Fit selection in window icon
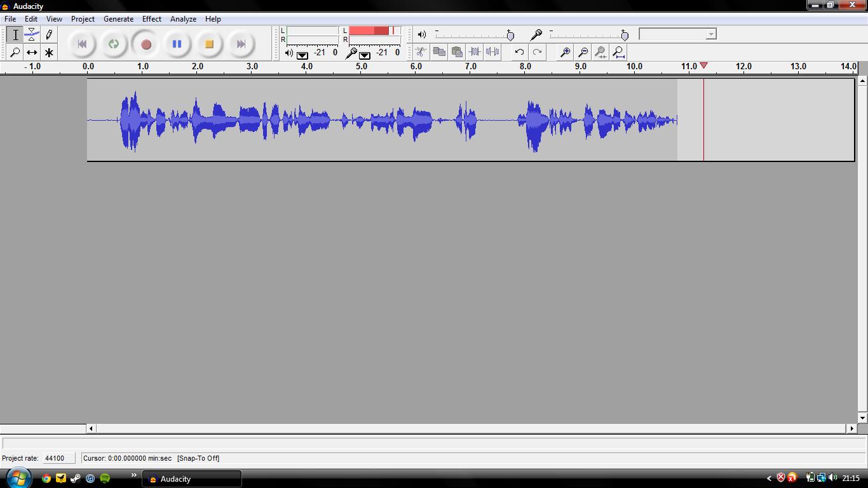The width and height of the screenshot is (868, 488). (x=600, y=52)
